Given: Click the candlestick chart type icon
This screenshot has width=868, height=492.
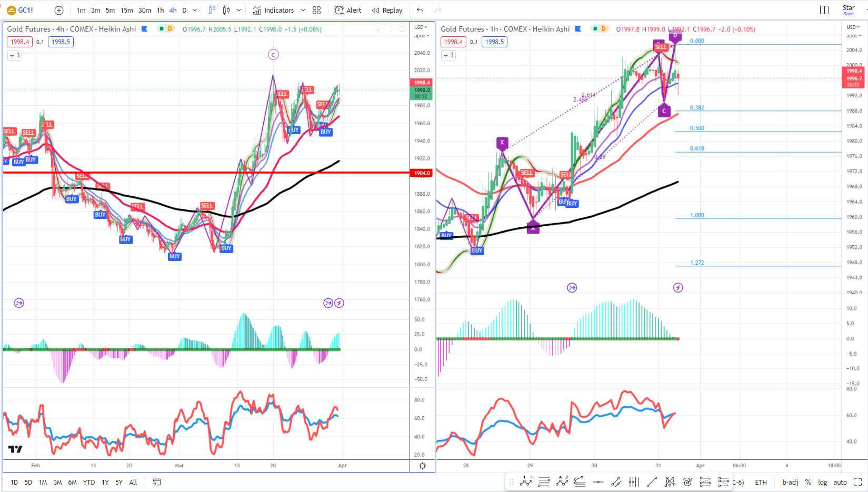Looking at the screenshot, I should click(226, 10).
